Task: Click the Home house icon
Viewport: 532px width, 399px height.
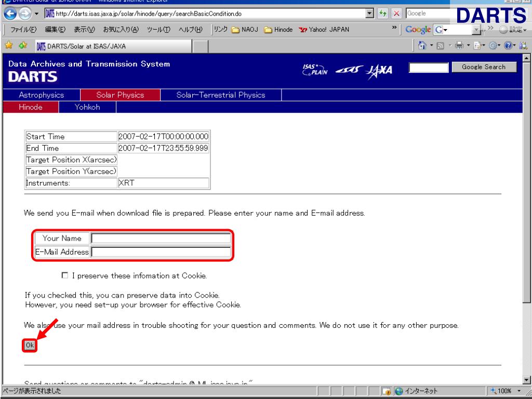Action: pos(422,45)
